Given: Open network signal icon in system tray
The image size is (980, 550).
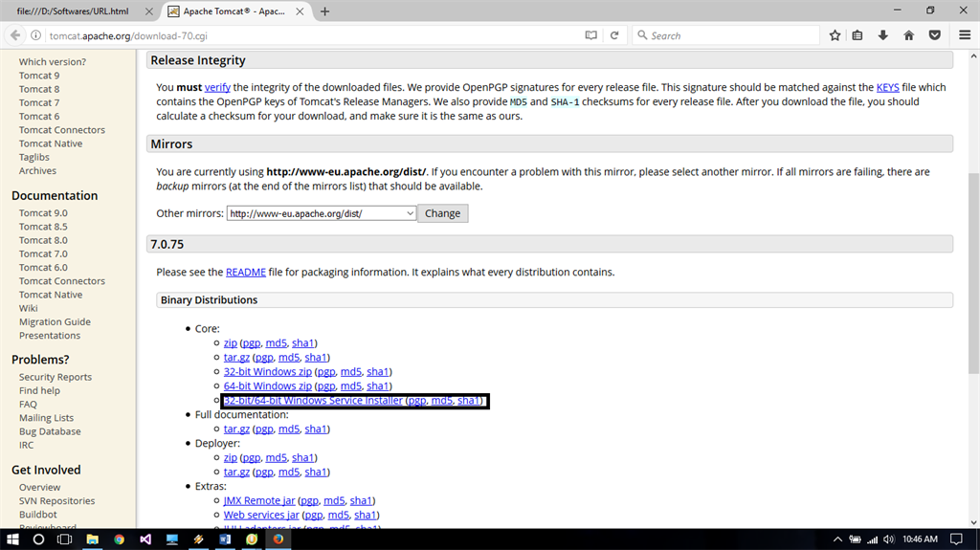Looking at the screenshot, I should (x=873, y=539).
